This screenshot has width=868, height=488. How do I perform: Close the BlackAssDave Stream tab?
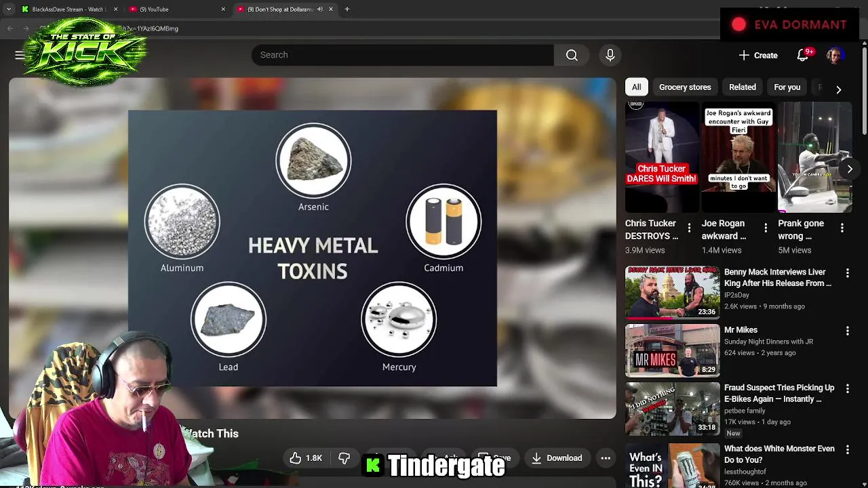(x=115, y=9)
